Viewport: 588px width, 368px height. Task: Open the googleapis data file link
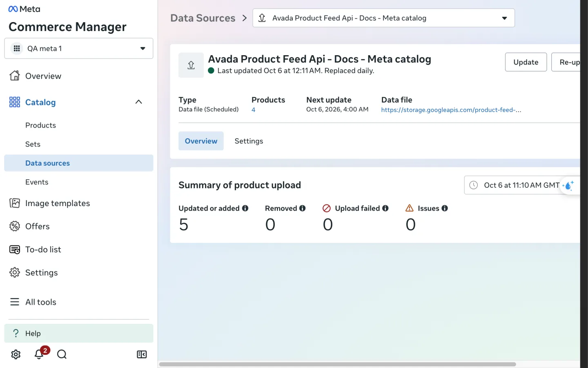pyautogui.click(x=451, y=110)
